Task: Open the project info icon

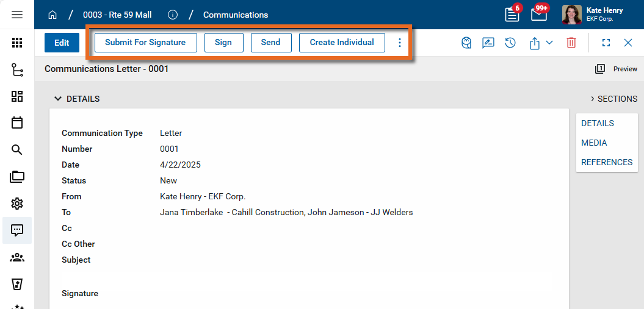Action: click(173, 15)
